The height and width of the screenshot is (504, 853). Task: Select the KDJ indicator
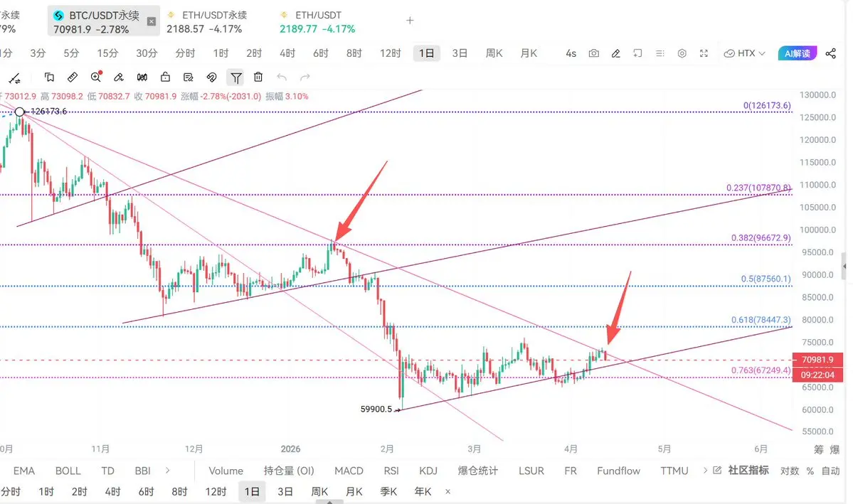coord(428,471)
